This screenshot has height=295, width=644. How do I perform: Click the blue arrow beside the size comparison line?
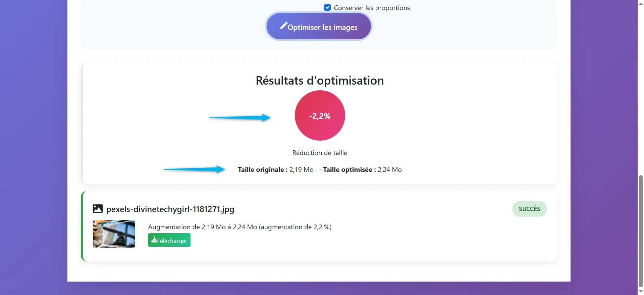(x=194, y=169)
